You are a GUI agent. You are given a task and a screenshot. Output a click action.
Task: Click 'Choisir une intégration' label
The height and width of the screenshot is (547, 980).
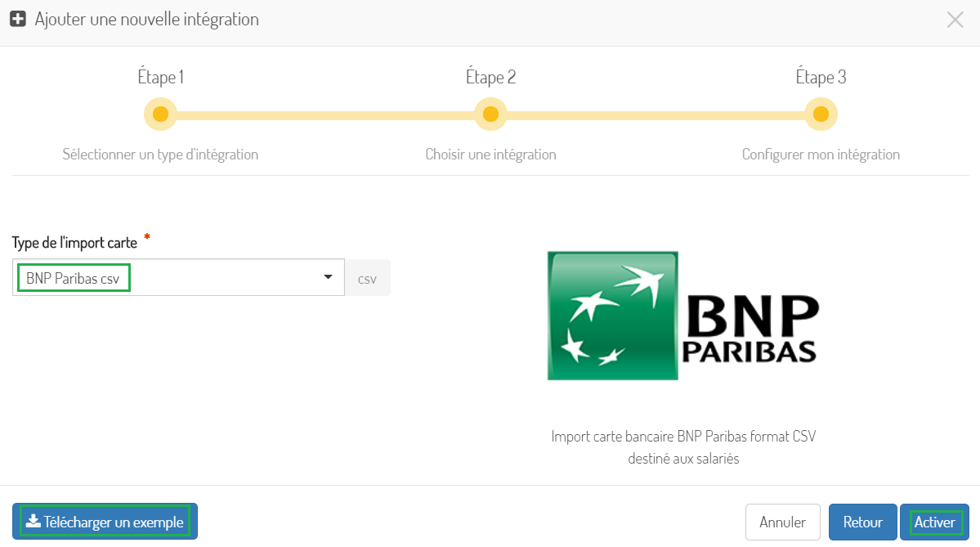[490, 155]
